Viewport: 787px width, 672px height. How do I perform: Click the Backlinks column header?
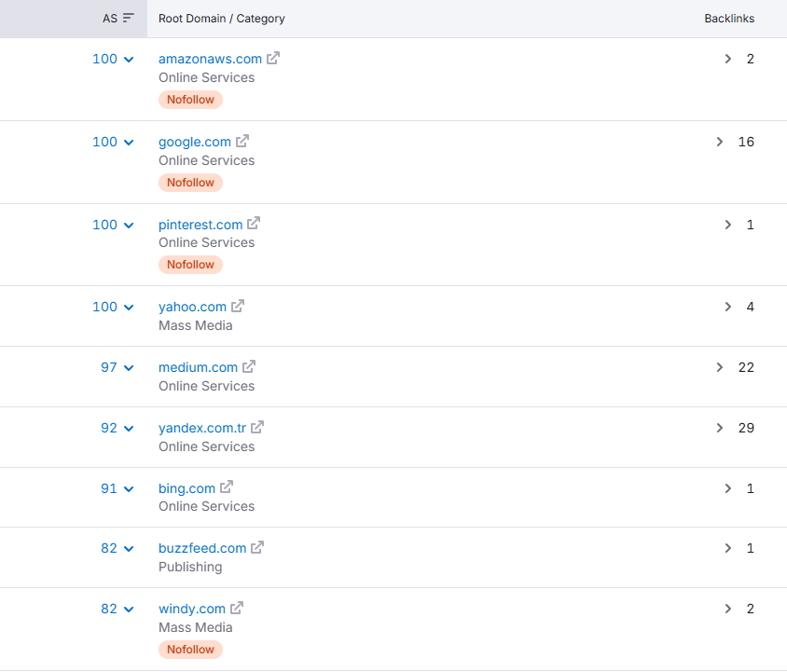tap(729, 19)
